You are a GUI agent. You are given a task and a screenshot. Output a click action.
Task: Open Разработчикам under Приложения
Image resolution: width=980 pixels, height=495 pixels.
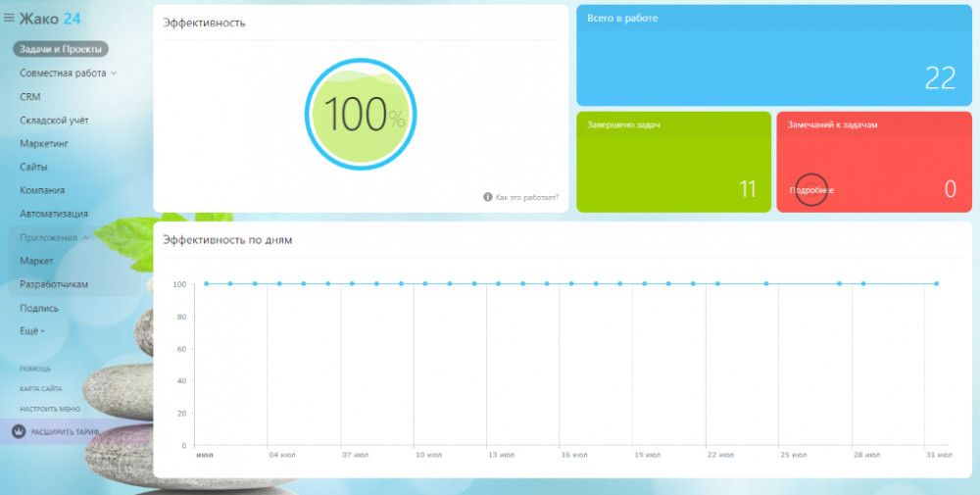54,284
